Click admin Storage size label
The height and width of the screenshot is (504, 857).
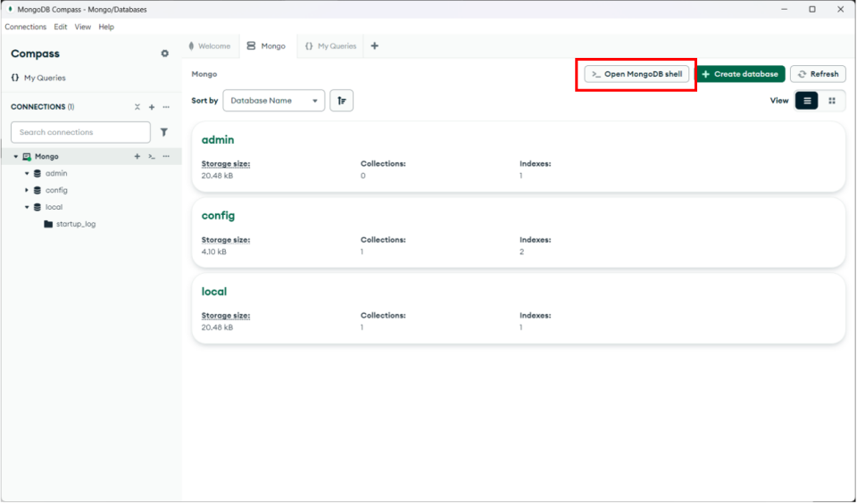pos(226,164)
